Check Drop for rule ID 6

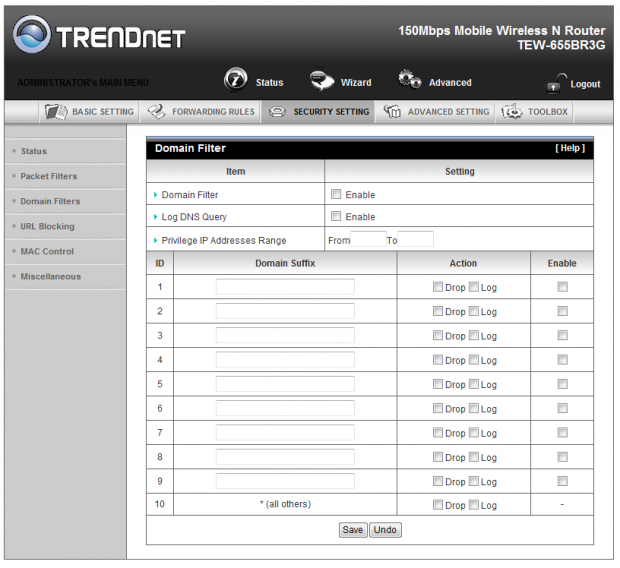(438, 408)
